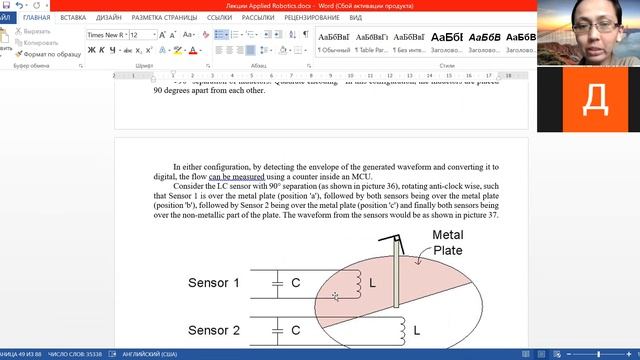
Task: Apply the red font color
Action: 193,50
